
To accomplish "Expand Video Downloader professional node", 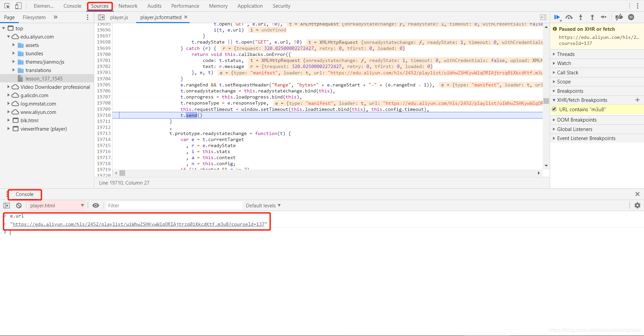I will coord(8,87).
